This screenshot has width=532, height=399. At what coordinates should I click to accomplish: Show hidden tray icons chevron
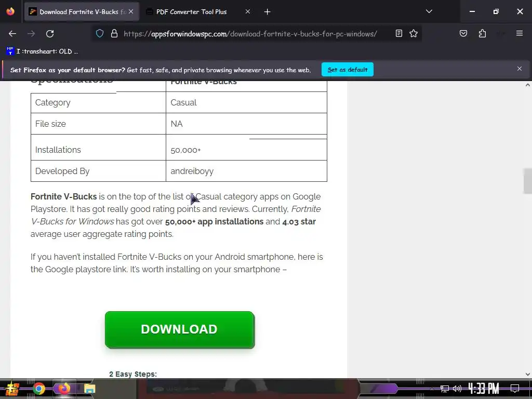pos(432,389)
